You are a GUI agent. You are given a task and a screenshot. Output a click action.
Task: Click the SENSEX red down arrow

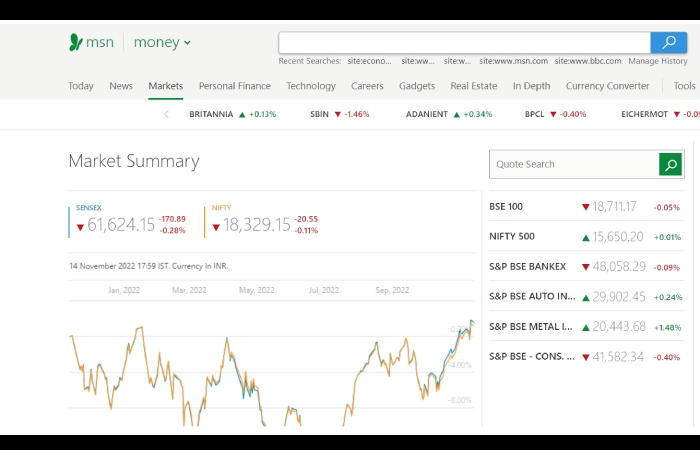80,228
